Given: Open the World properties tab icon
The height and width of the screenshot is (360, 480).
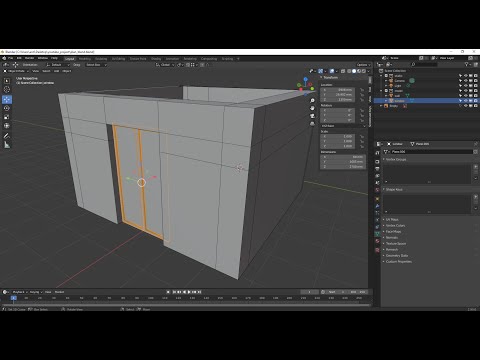Looking at the screenshot, I should pos(377,190).
